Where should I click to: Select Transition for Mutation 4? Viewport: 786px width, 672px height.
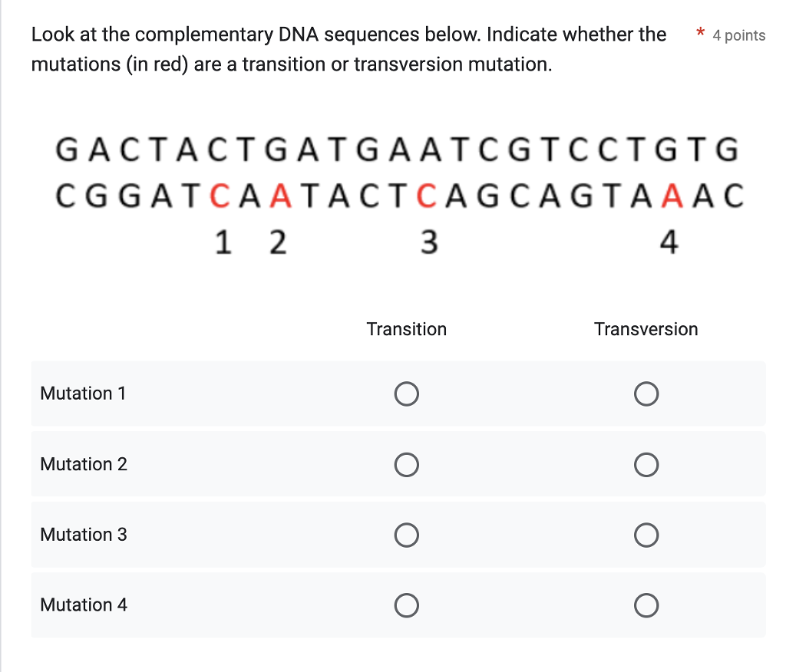click(407, 605)
